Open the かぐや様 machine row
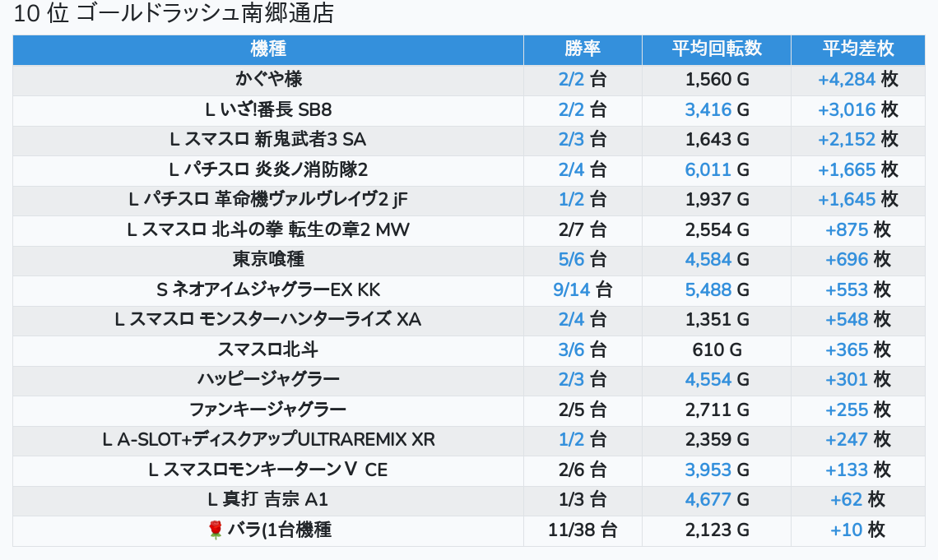938x560 pixels. pos(268,80)
